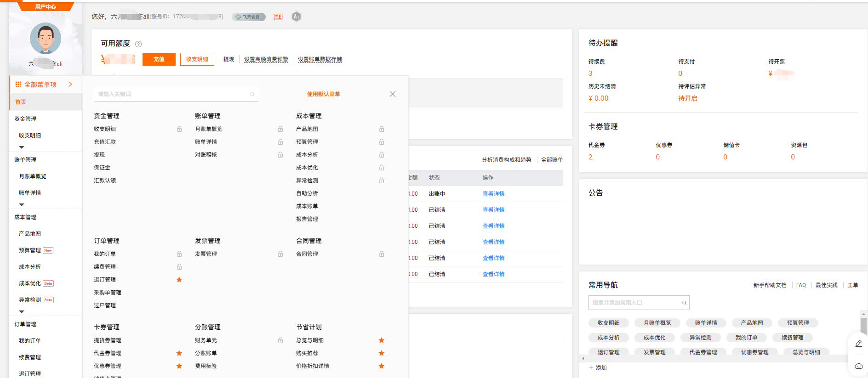The height and width of the screenshot is (378, 868).
Task: Close the menu customization panel
Action: coord(393,94)
